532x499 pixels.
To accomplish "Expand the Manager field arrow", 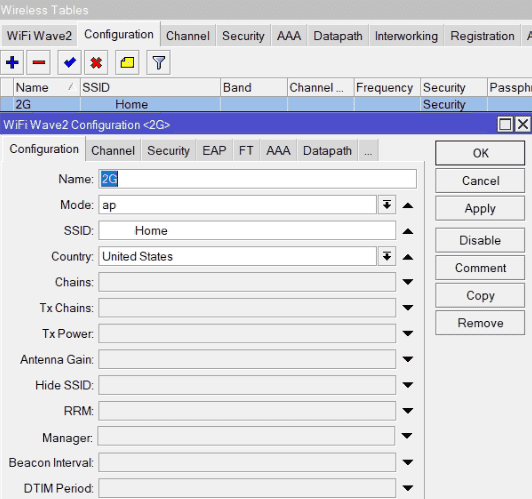I will pyautogui.click(x=407, y=436).
